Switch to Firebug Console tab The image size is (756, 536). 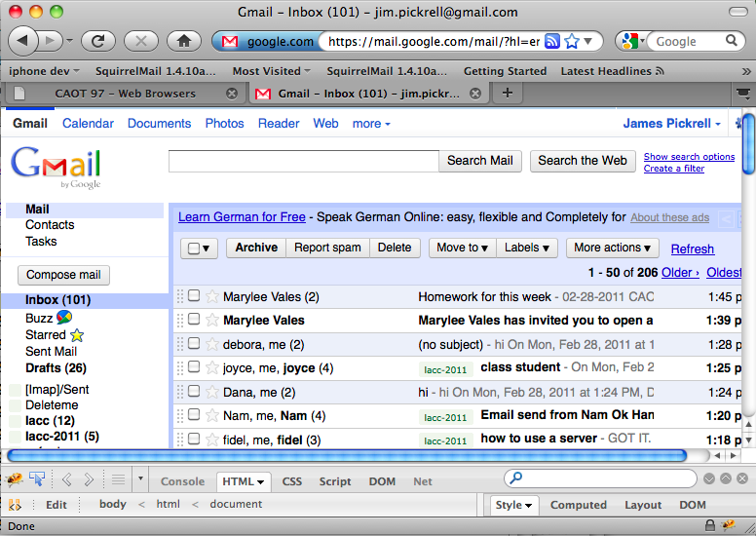(182, 481)
